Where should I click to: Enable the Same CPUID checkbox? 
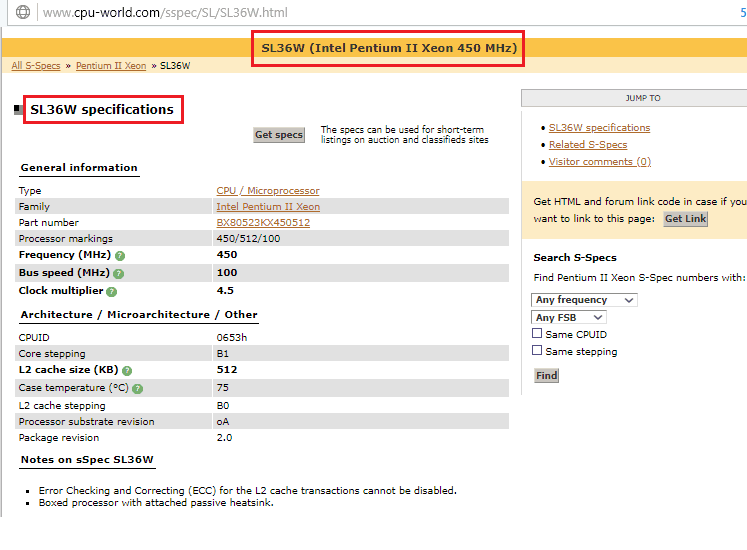[x=537, y=333]
